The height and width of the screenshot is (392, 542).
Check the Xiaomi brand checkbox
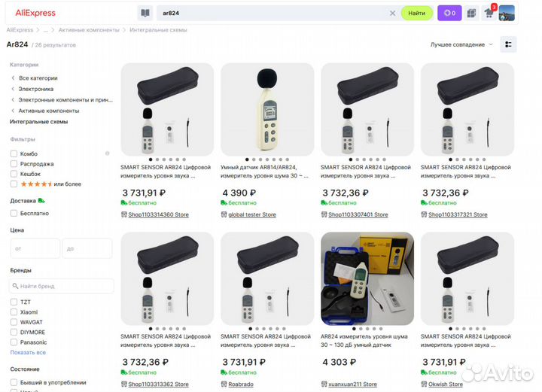tap(14, 312)
